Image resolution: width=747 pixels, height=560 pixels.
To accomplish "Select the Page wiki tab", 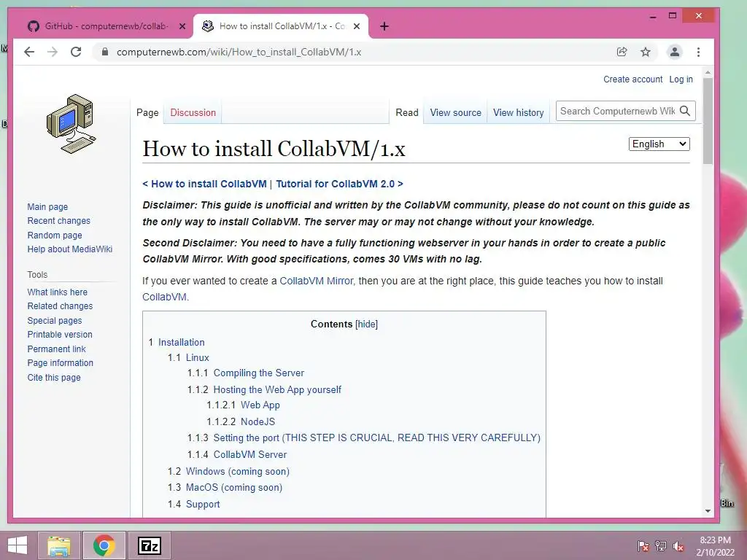I will 147,112.
